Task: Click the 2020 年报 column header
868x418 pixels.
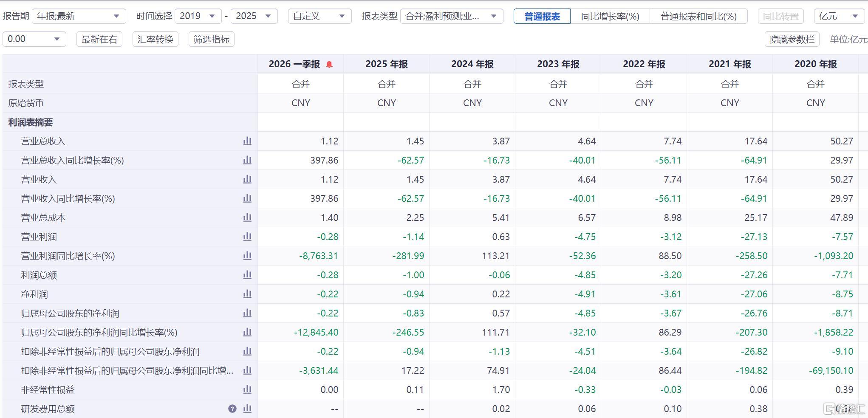Action: tap(816, 64)
